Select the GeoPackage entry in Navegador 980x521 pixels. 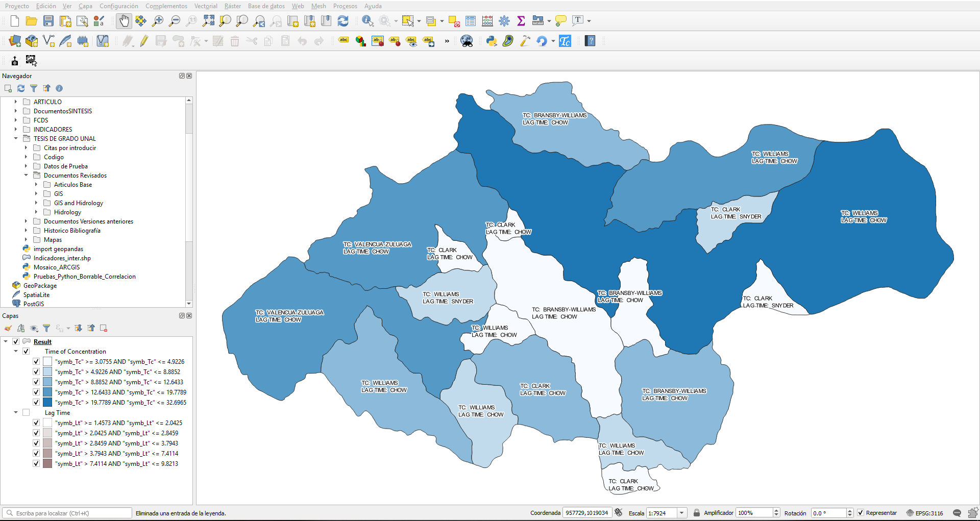pos(40,285)
